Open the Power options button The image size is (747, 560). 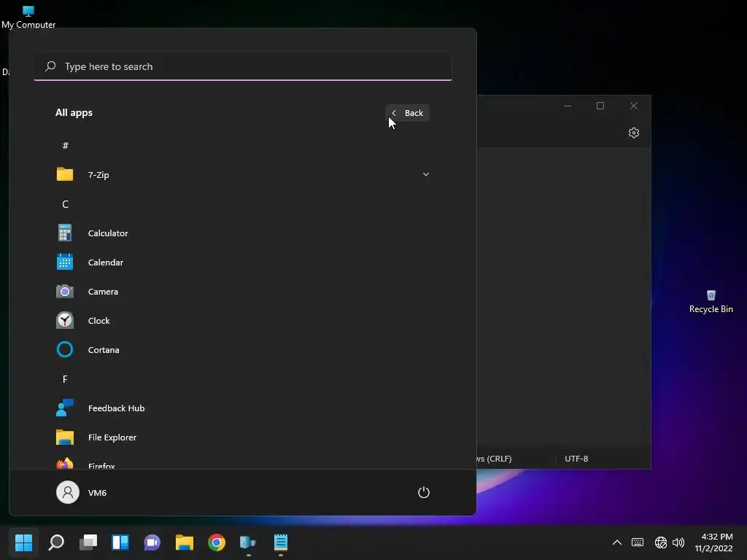coord(424,492)
